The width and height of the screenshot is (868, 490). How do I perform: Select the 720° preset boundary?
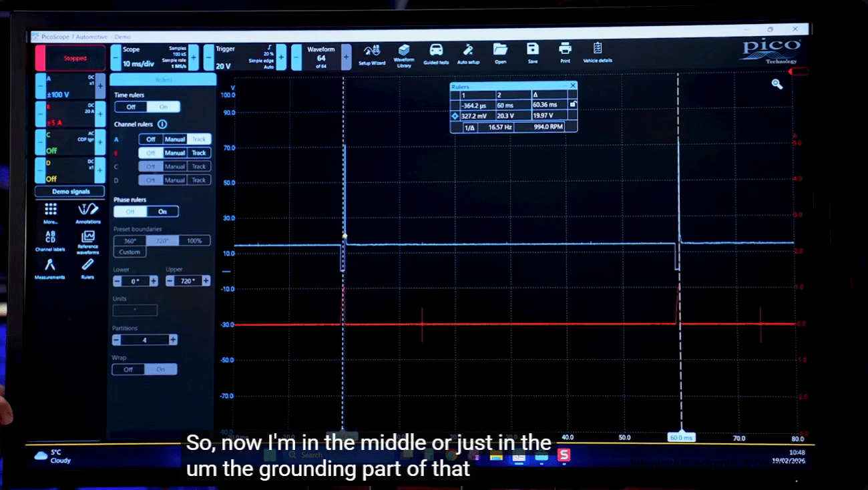coord(162,240)
